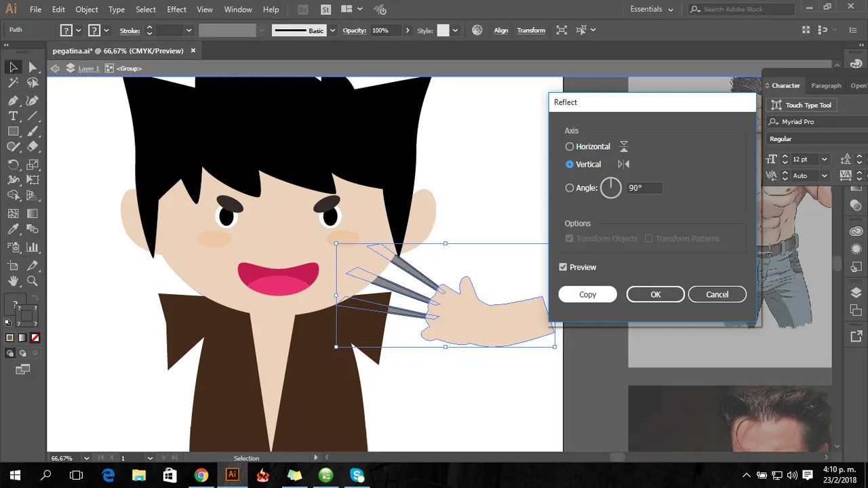
Task: Open the Opacity slider arrow
Action: pos(408,30)
